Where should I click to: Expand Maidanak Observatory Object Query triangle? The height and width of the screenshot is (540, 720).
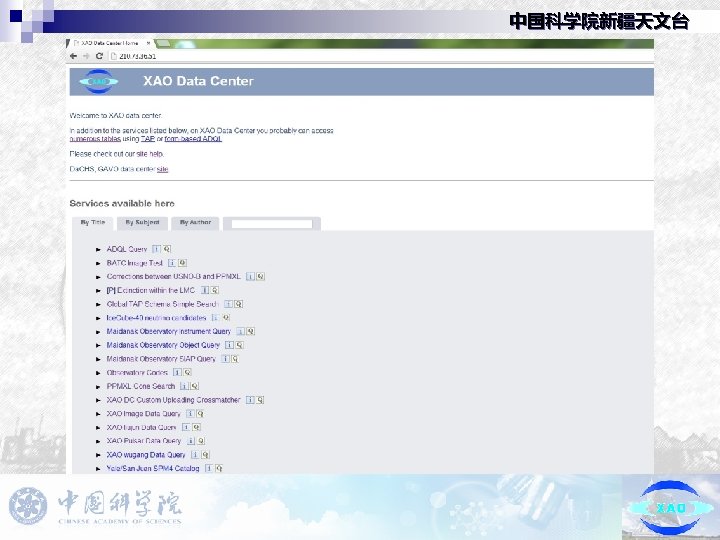98,345
